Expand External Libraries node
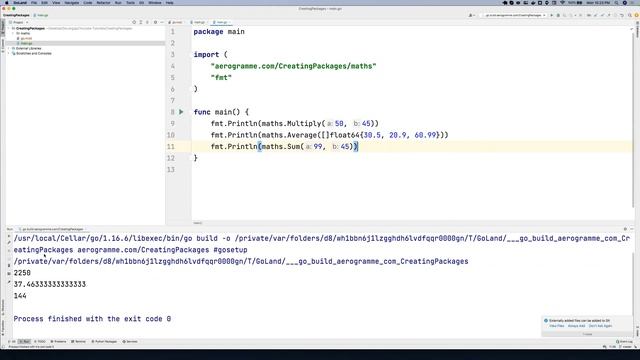The height and width of the screenshot is (360, 640). pos(9,48)
